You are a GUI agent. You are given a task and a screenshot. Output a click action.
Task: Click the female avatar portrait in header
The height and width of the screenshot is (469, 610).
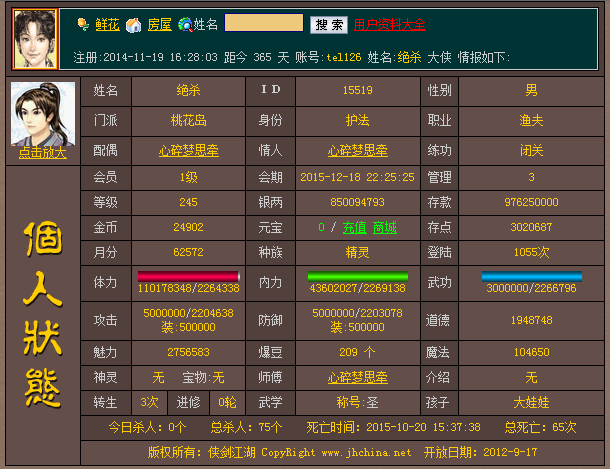[35, 39]
